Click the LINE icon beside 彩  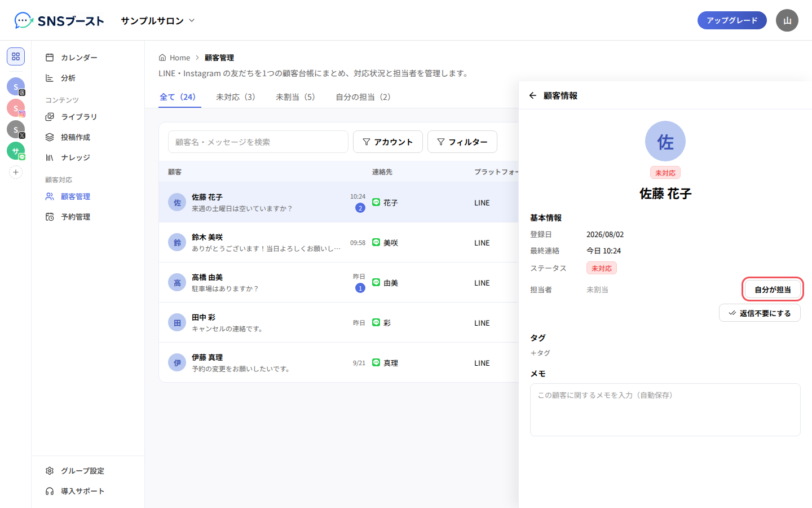coord(376,322)
